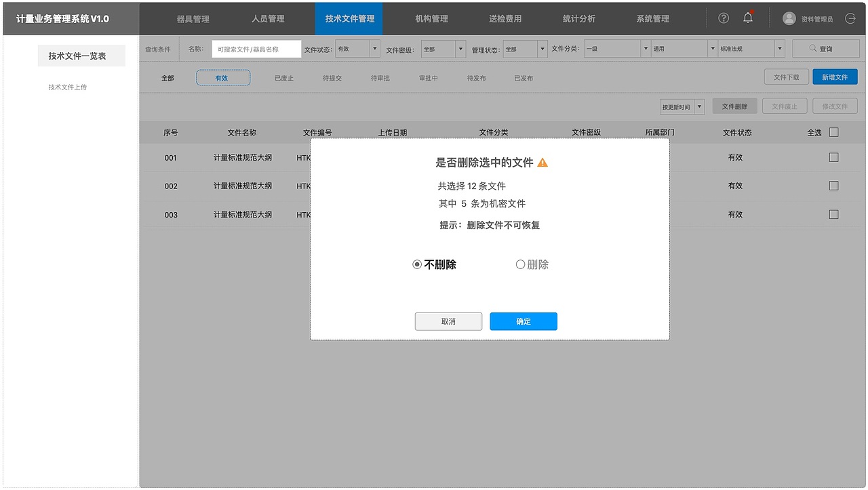Show the 审批中 status tab

(429, 78)
